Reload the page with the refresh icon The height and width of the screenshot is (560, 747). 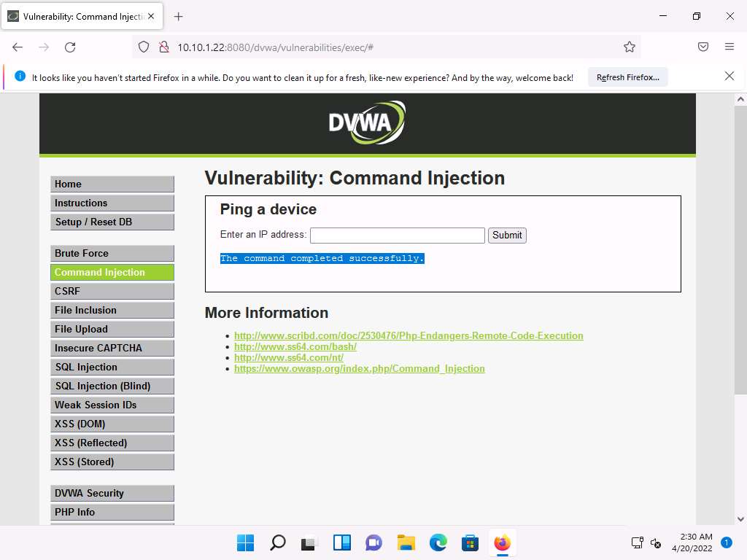click(70, 47)
